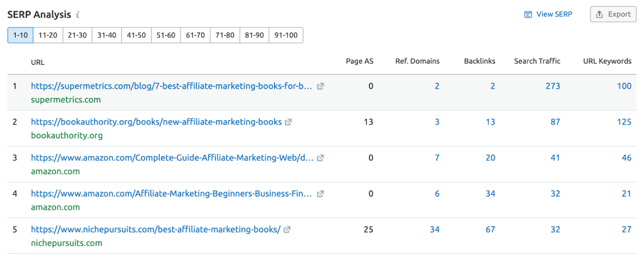Switch to the 21-30 results tab
This screenshot has height=254, width=644.
(77, 35)
